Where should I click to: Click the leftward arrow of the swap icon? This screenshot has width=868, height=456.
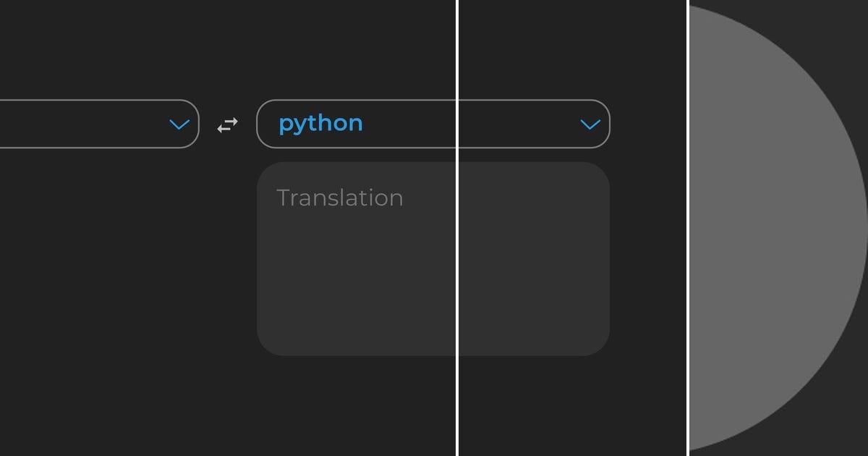pos(223,129)
